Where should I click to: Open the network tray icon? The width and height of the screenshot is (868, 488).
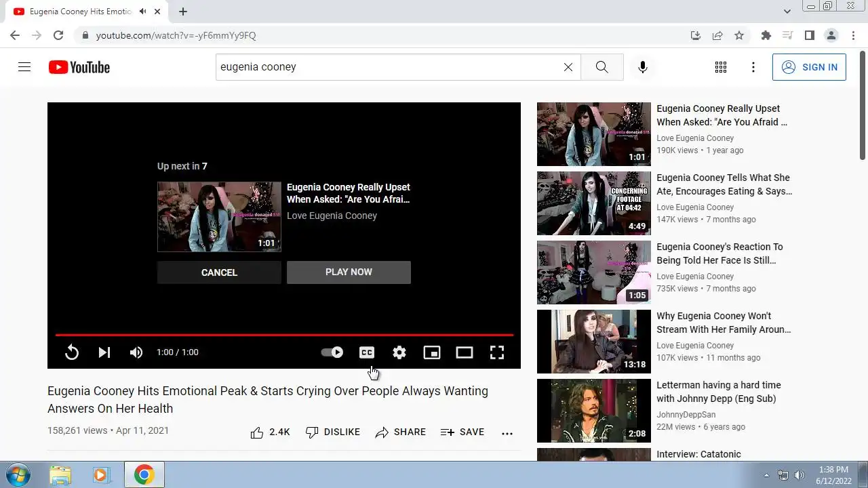[783, 475]
